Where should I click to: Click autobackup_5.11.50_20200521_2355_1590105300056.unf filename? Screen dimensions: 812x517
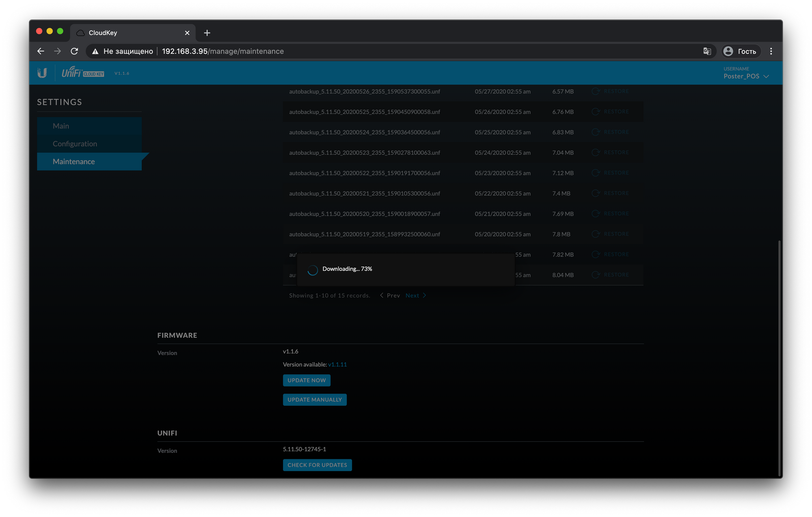(365, 194)
